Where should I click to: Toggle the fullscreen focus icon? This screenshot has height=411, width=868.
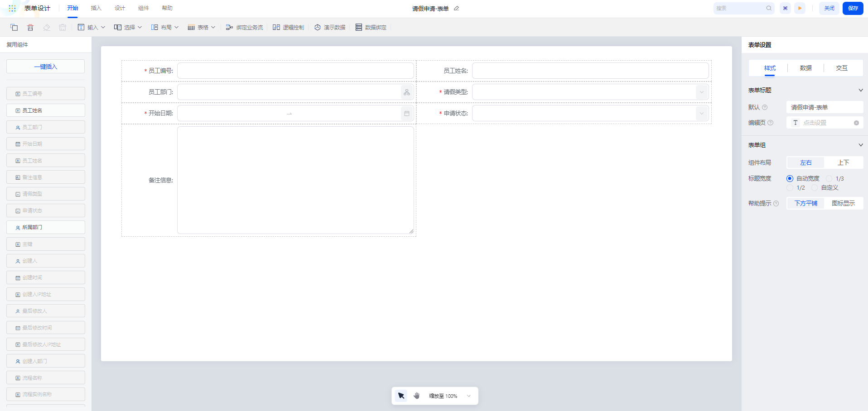point(785,8)
